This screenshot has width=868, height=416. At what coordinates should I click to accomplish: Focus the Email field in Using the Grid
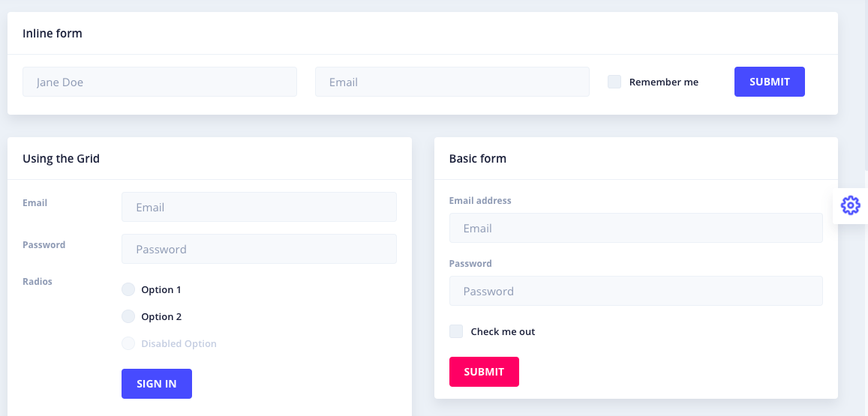tap(259, 207)
